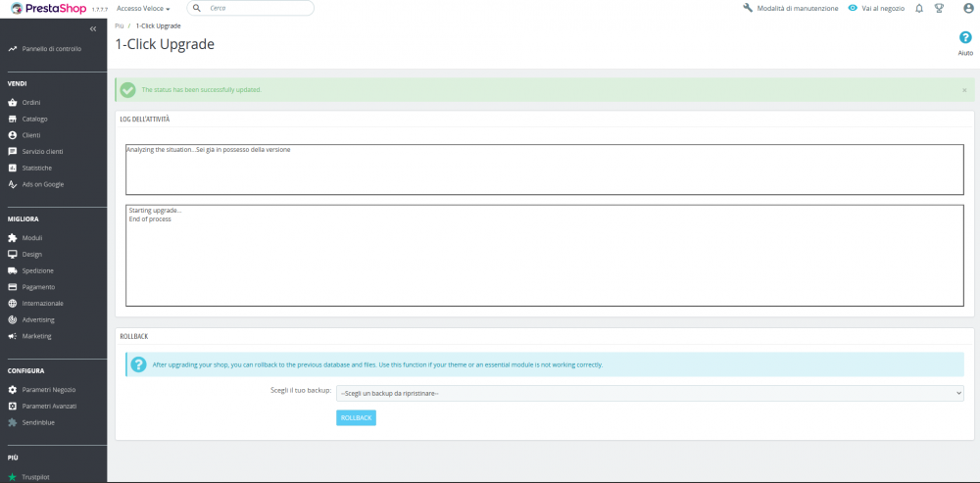Click the Marketing megaphone icon

click(12, 336)
